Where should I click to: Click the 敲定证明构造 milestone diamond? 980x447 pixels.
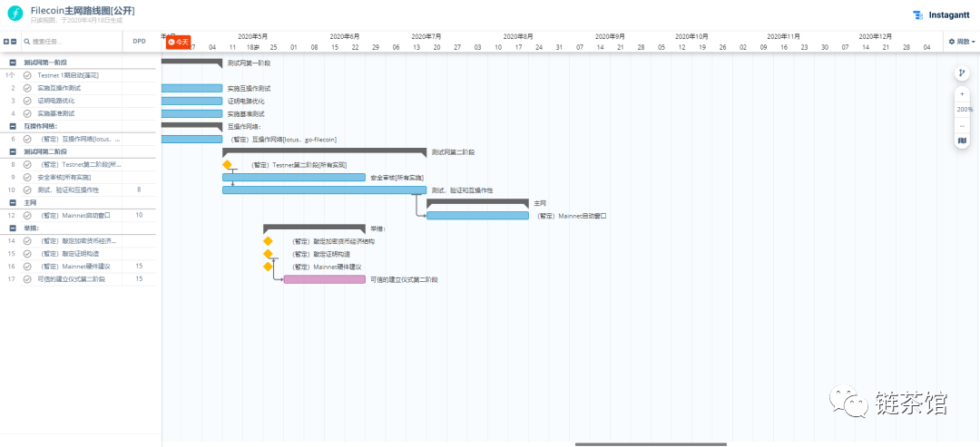pyautogui.click(x=268, y=254)
